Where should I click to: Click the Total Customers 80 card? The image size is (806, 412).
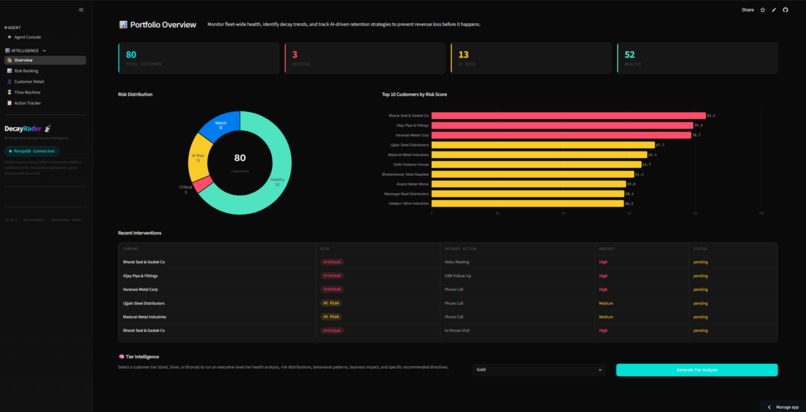point(198,58)
